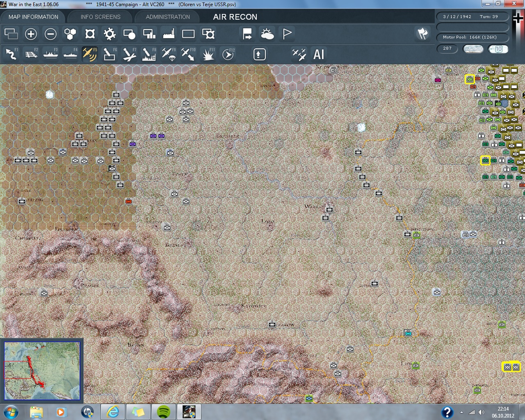This screenshot has height=420, width=525.
Task: Select the F2 Rail mode
Action: 31,54
